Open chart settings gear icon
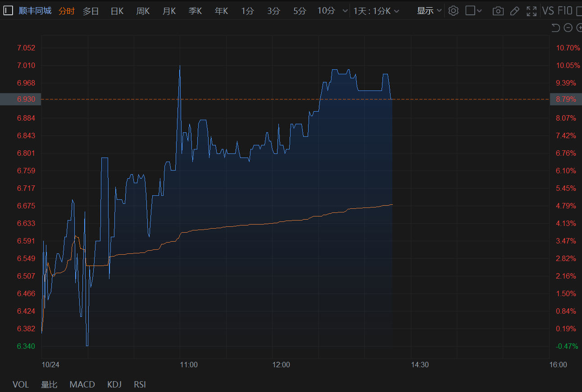This screenshot has height=392, width=582. click(453, 11)
